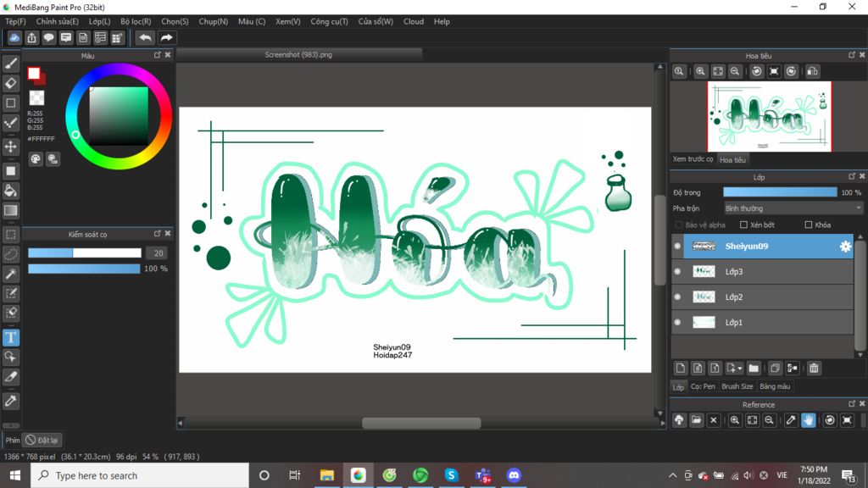
Task: Pick the Lasso selection tool
Action: [x=10, y=254]
